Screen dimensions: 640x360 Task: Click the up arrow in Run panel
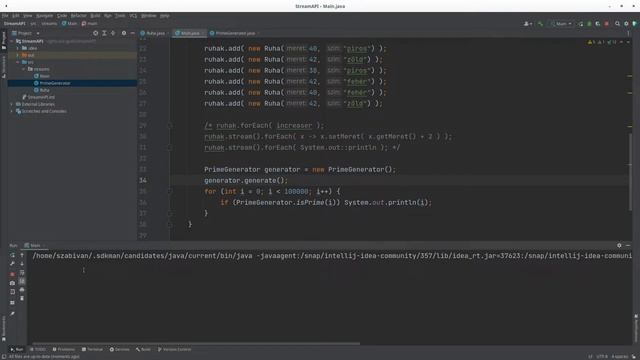[22, 255]
